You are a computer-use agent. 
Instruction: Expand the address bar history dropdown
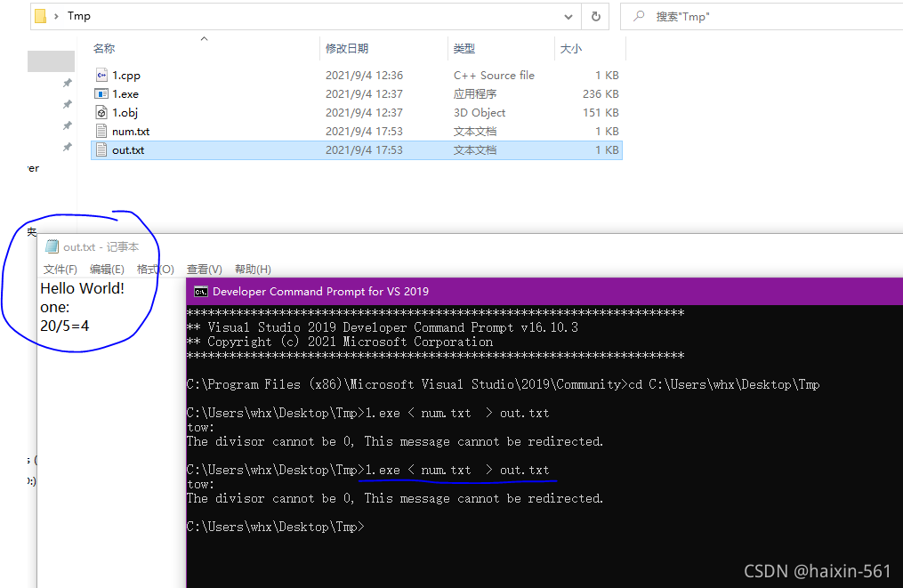(x=568, y=17)
